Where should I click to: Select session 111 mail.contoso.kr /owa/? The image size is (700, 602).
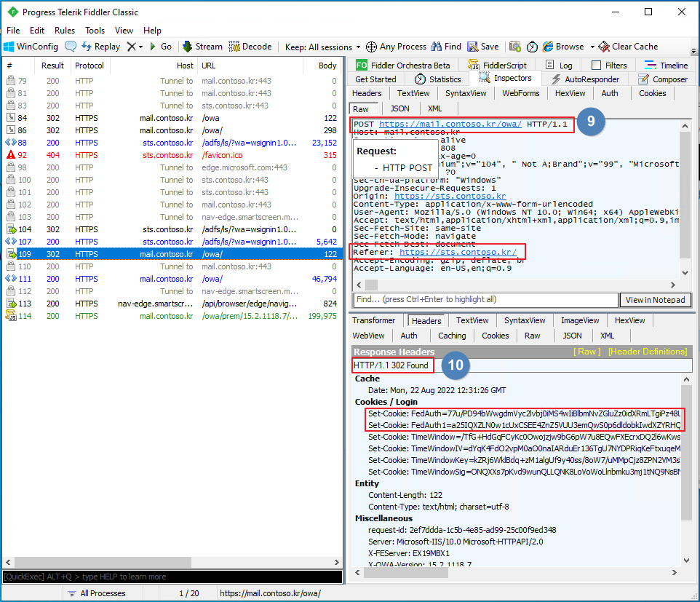(172, 279)
